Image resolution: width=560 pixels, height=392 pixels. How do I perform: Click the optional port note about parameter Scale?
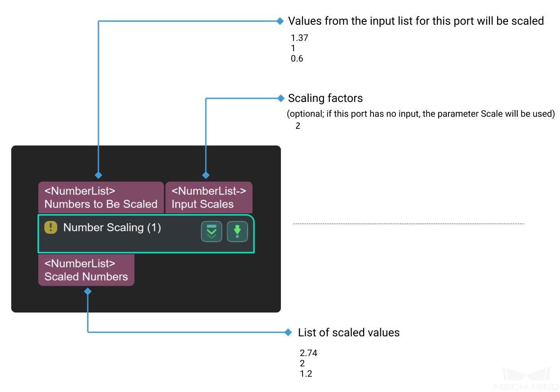click(421, 114)
